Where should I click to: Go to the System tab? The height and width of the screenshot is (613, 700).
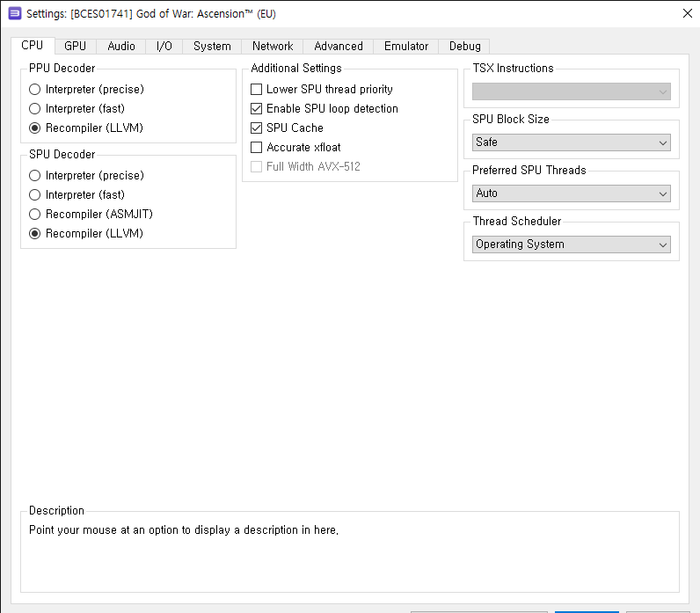point(212,46)
